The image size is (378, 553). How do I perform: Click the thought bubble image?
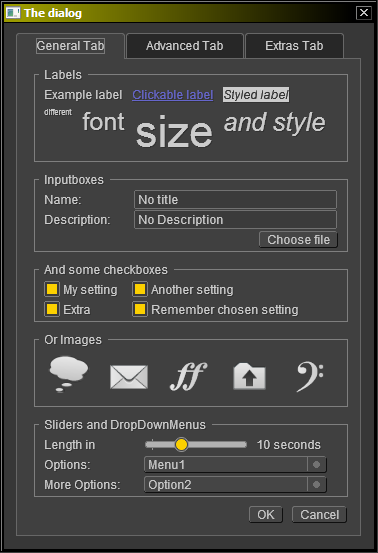(x=69, y=374)
